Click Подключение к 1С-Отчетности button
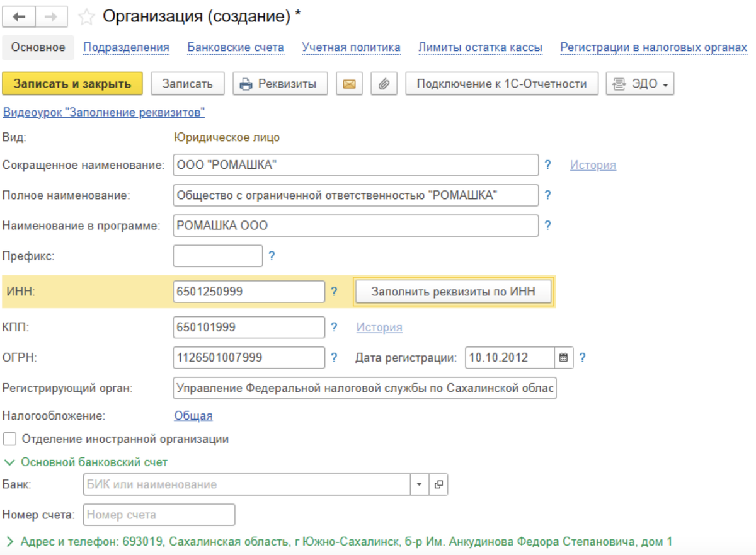Viewport: 756px width, 555px height. [x=502, y=84]
